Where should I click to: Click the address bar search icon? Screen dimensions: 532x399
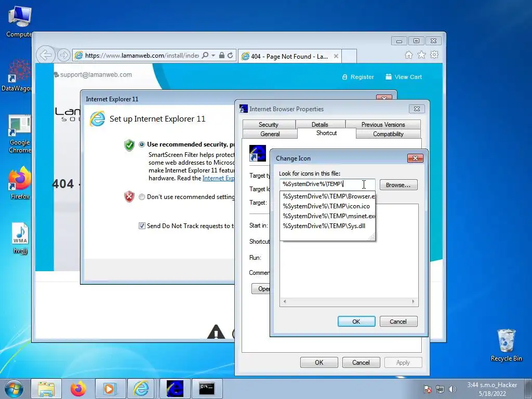205,55
